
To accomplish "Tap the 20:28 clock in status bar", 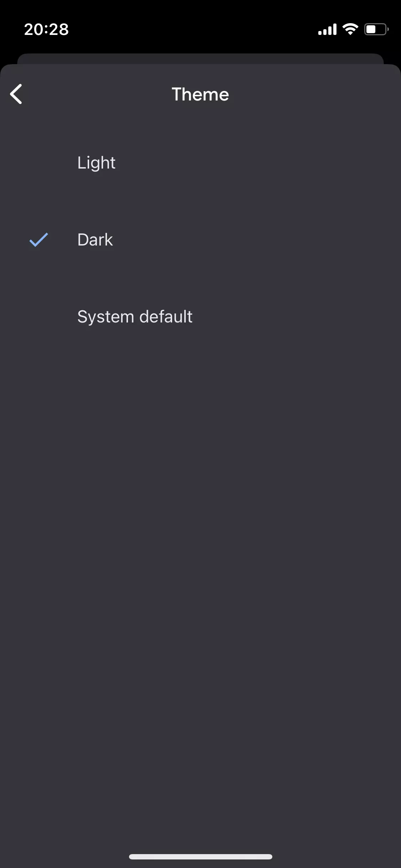I will [46, 29].
